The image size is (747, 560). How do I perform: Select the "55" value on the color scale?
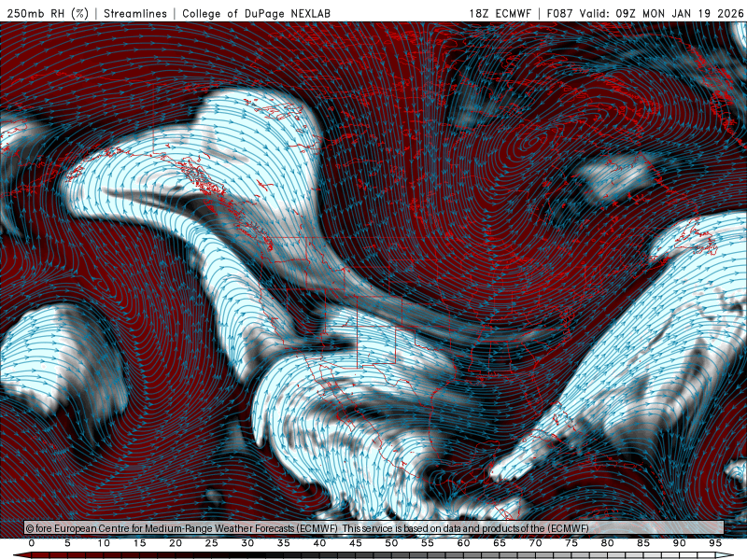pyautogui.click(x=428, y=543)
